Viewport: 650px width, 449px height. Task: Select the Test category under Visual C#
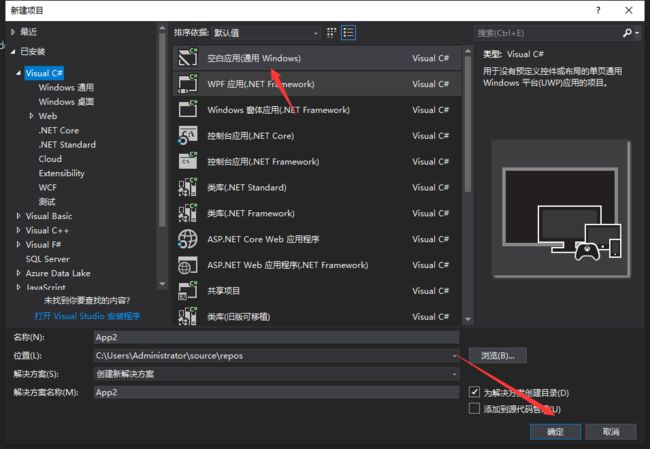46,202
